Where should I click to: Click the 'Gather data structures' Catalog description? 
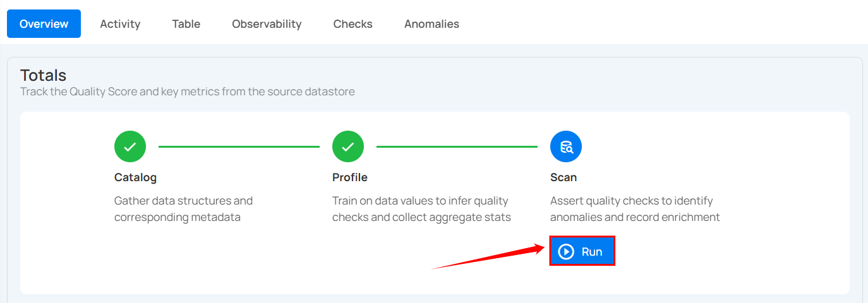click(183, 209)
